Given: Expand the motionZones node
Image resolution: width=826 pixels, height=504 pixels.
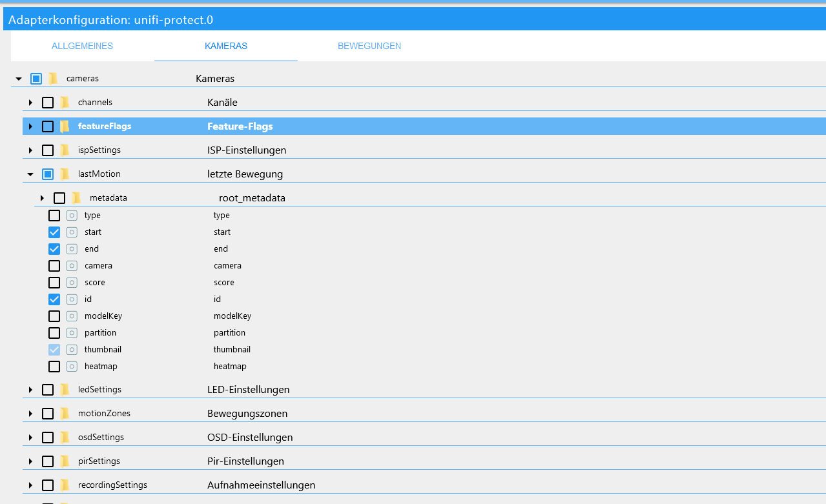Looking at the screenshot, I should coord(30,414).
